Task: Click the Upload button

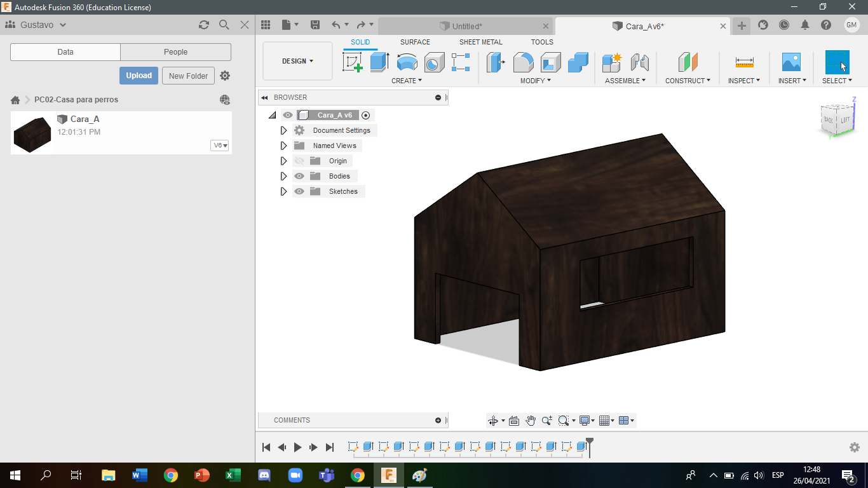Action: [139, 76]
